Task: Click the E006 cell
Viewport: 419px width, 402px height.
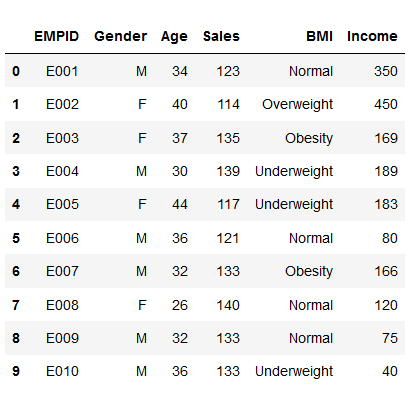Action: pos(62,238)
